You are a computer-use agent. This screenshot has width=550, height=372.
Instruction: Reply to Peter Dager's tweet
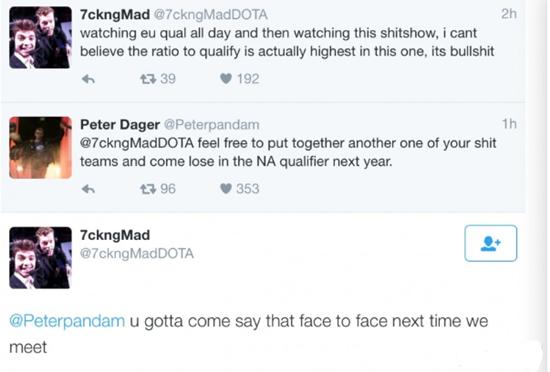click(x=88, y=189)
